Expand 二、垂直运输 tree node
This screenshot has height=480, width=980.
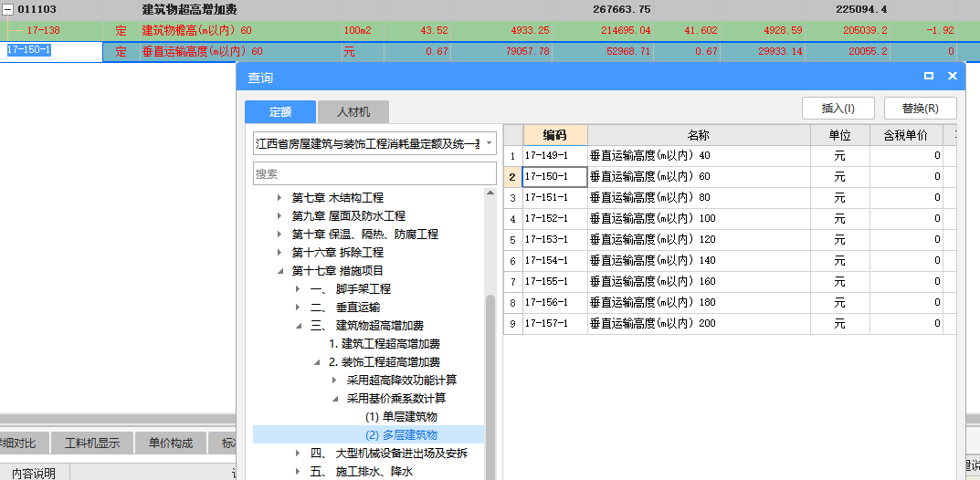[x=298, y=308]
